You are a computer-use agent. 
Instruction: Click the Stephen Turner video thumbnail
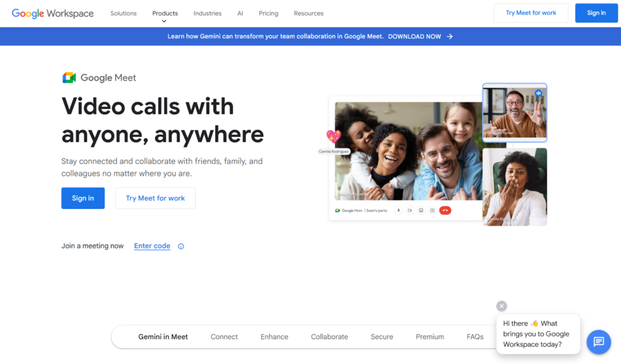coord(514,112)
